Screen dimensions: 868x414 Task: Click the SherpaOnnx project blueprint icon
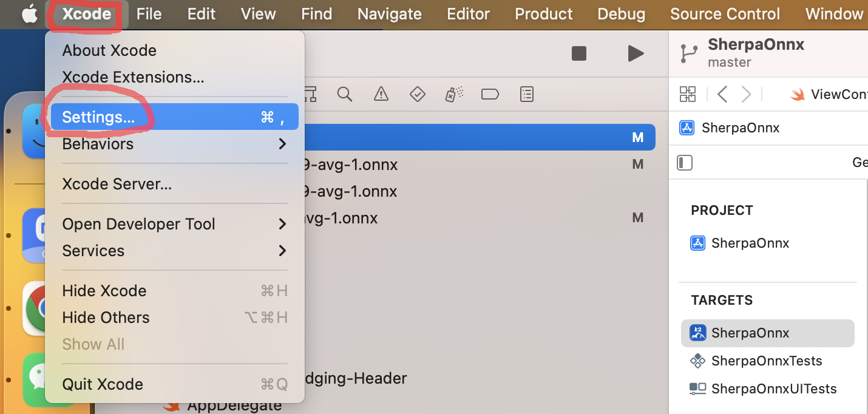(698, 243)
